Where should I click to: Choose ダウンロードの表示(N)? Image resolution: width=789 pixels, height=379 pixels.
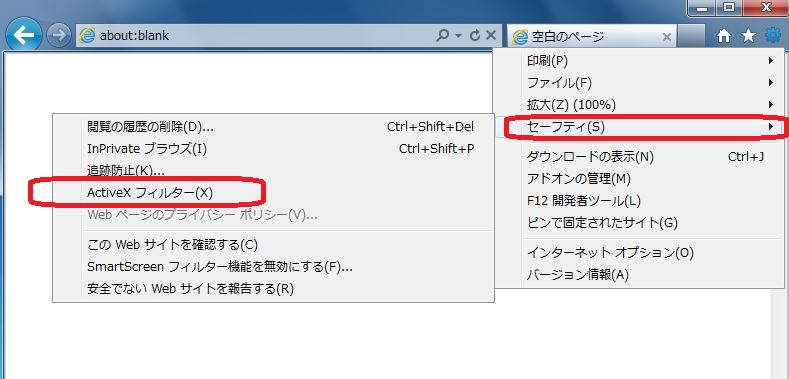(639, 157)
